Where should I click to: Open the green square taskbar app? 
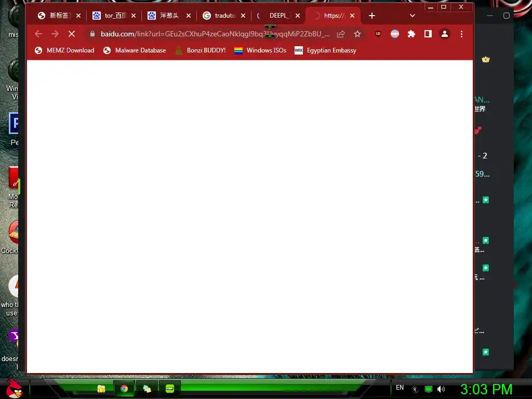coord(170,389)
